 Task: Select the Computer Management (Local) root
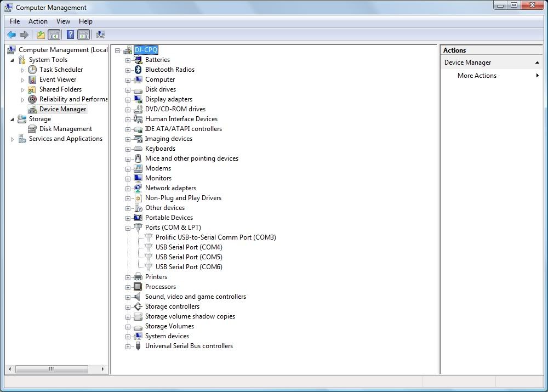pyautogui.click(x=63, y=50)
